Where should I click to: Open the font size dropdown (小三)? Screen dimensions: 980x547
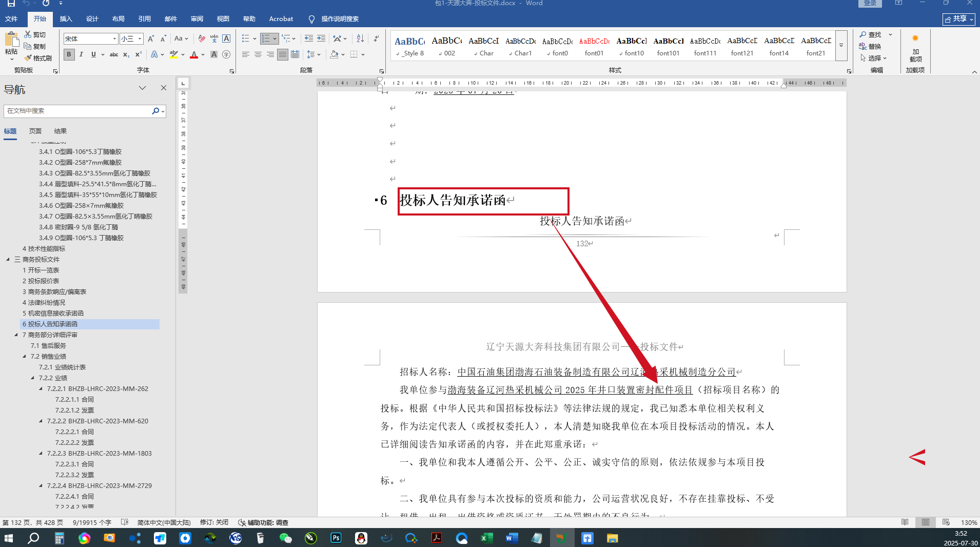tap(140, 39)
